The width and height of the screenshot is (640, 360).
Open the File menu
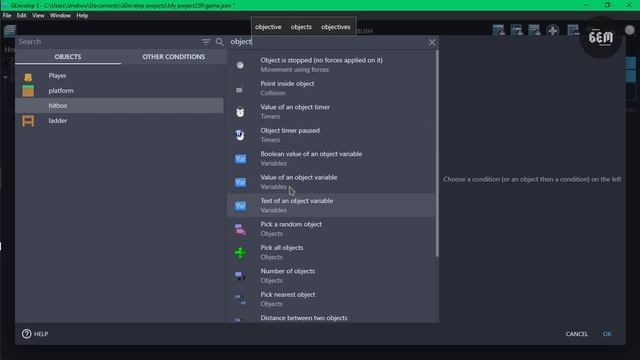[x=7, y=16]
